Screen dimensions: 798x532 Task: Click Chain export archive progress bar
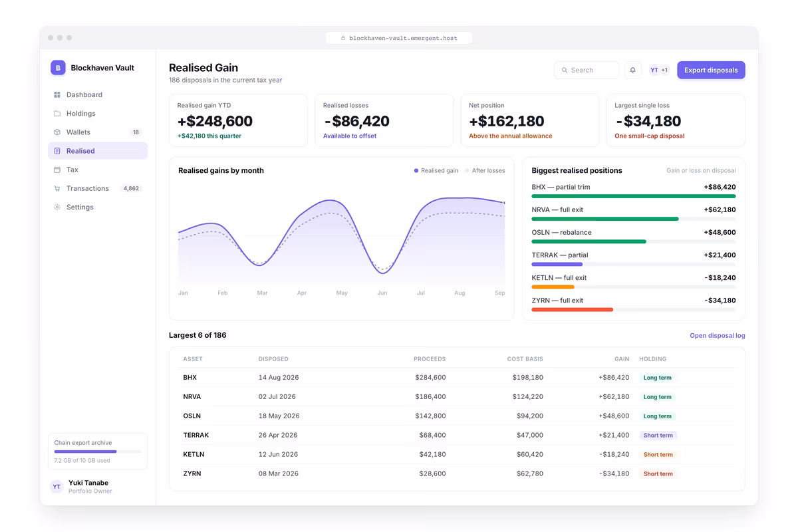pyautogui.click(x=98, y=452)
